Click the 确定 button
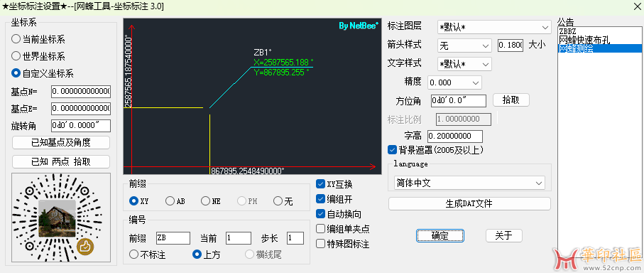 pyautogui.click(x=440, y=235)
